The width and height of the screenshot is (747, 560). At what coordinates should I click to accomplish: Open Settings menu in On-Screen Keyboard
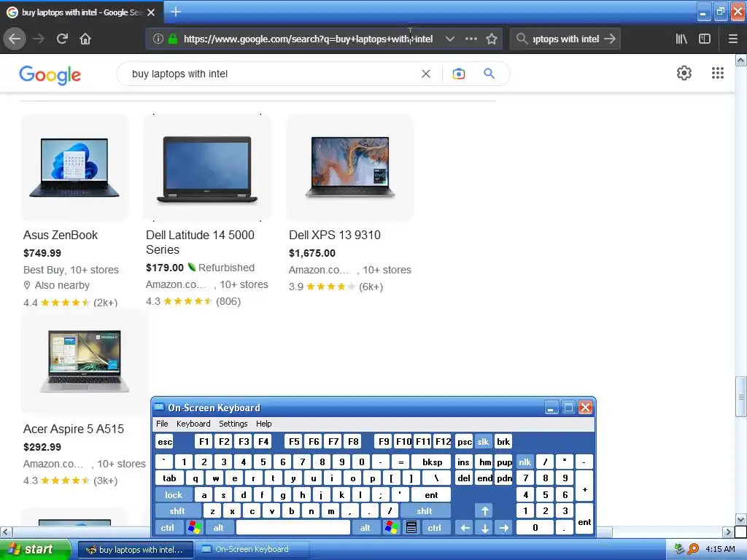233,424
